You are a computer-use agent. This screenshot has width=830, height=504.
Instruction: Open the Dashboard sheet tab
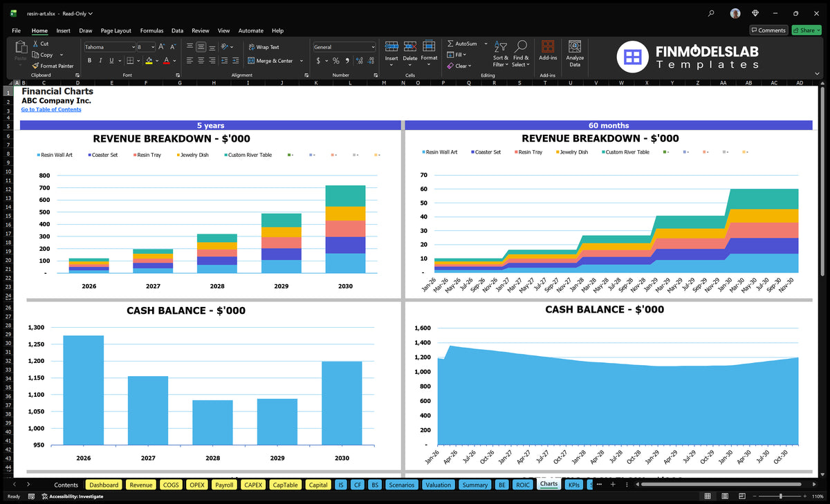click(x=104, y=485)
